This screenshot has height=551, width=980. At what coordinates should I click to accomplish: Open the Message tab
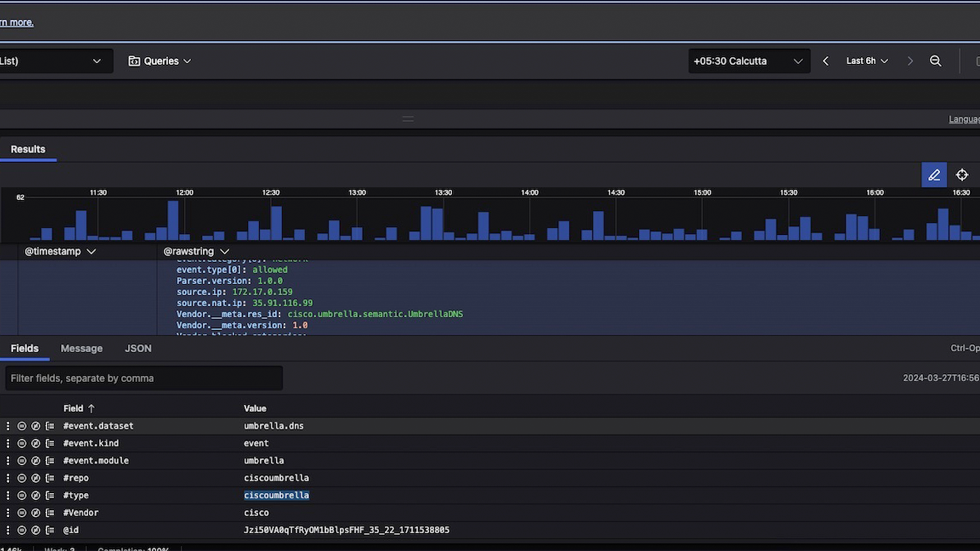[81, 348]
